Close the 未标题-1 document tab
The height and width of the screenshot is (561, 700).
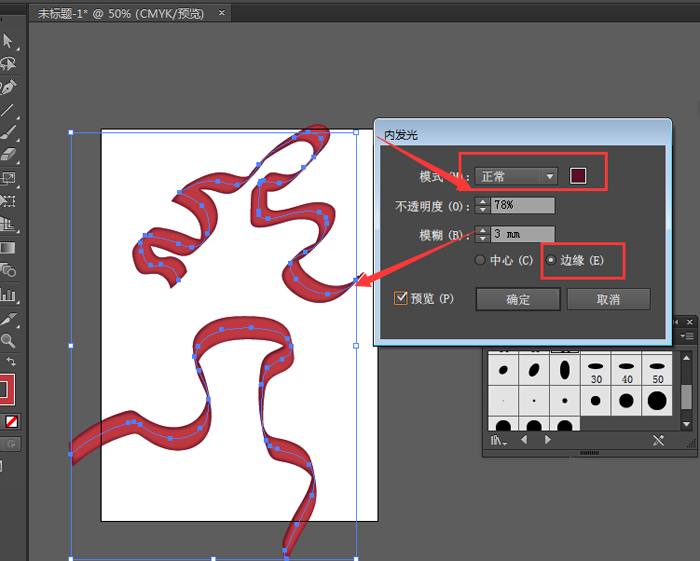(221, 13)
